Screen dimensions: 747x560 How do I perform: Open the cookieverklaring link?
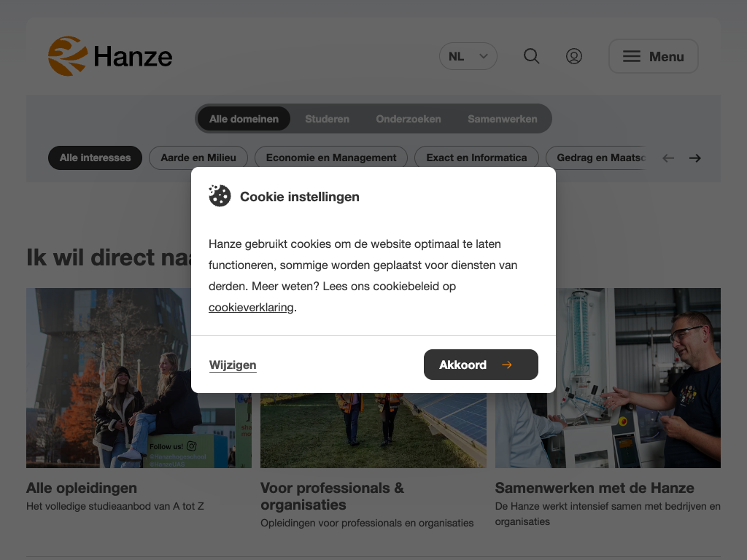[251, 308]
